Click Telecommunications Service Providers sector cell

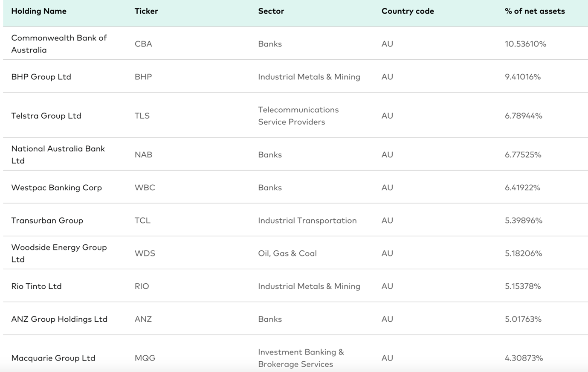pos(298,116)
